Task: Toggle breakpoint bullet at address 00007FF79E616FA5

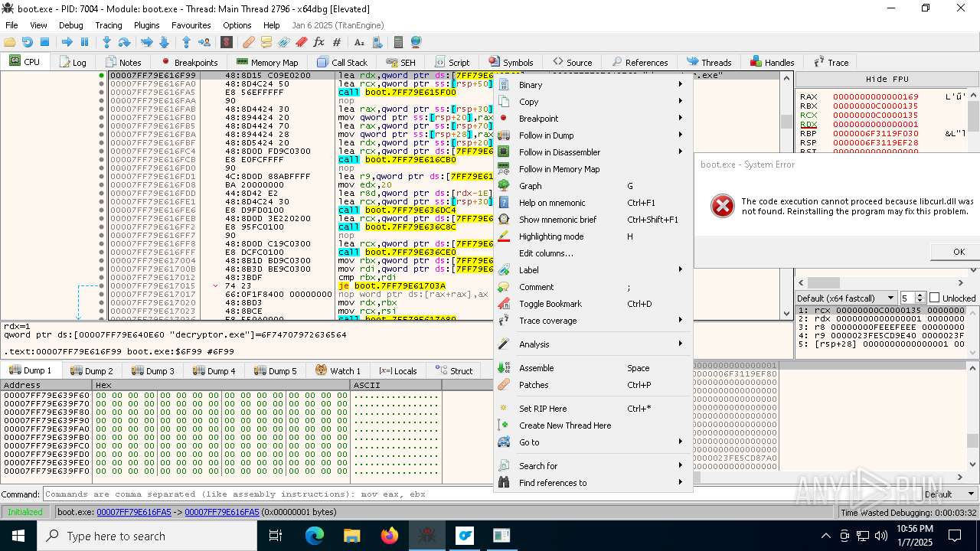Action: point(101,93)
